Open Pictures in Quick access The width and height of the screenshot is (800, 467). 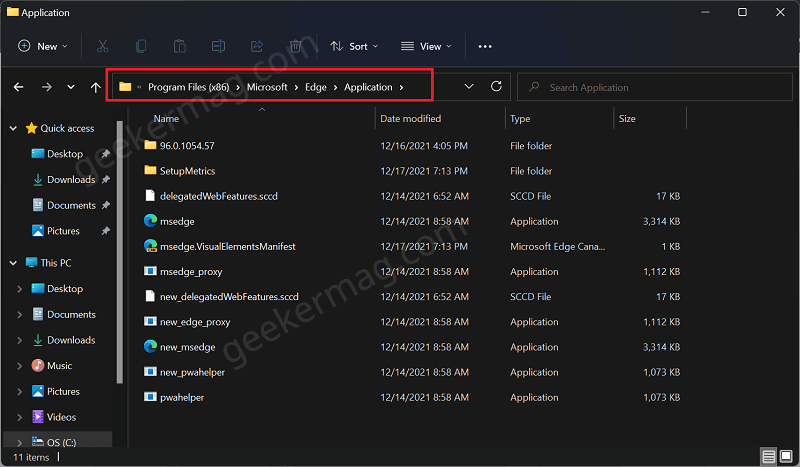[63, 231]
